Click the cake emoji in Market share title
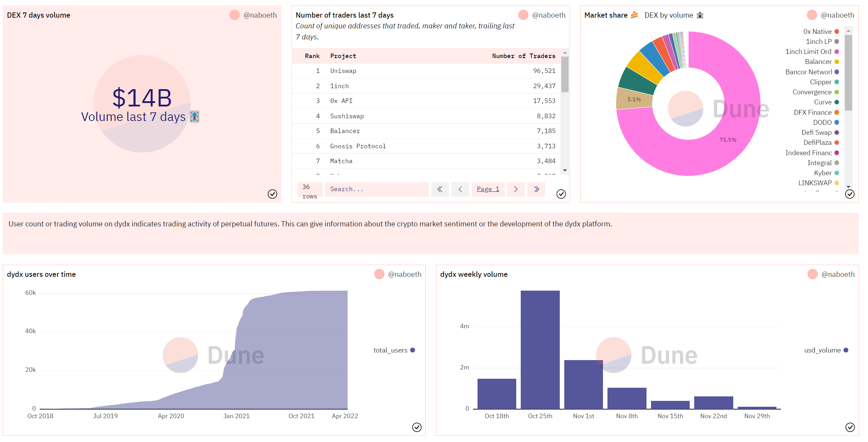868x442 pixels. click(634, 15)
